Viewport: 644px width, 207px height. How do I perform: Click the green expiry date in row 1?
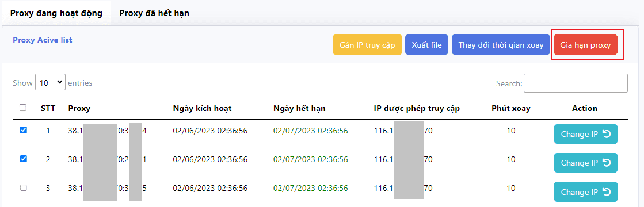point(311,131)
